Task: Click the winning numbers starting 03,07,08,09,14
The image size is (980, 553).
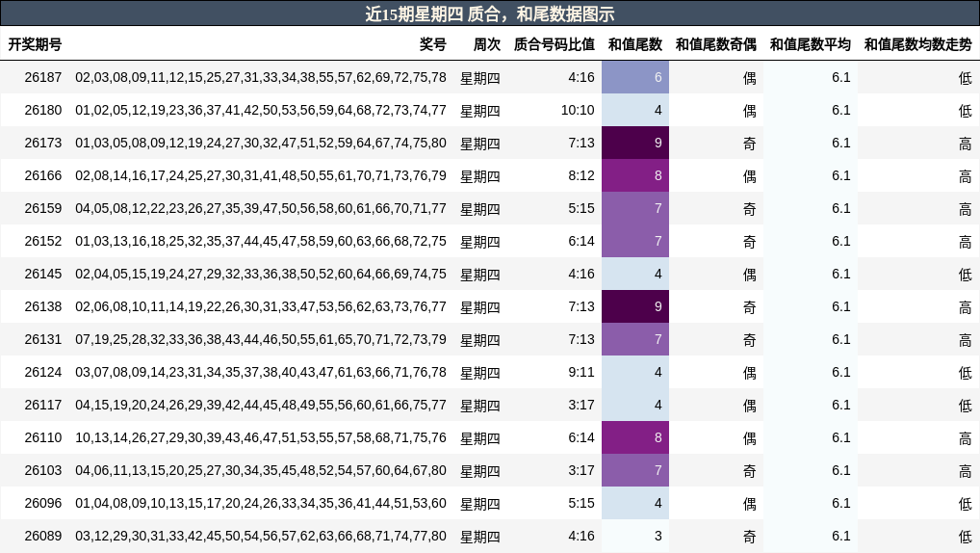Action: coord(261,372)
